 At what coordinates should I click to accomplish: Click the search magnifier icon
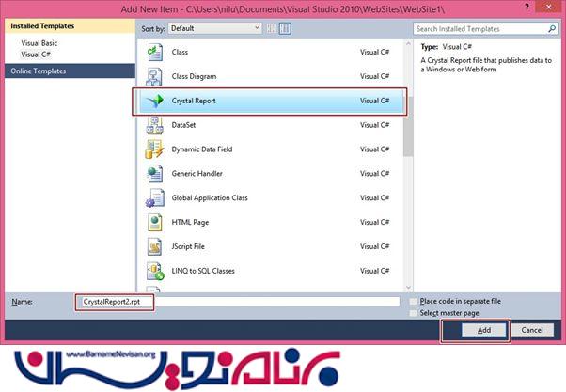point(552,28)
